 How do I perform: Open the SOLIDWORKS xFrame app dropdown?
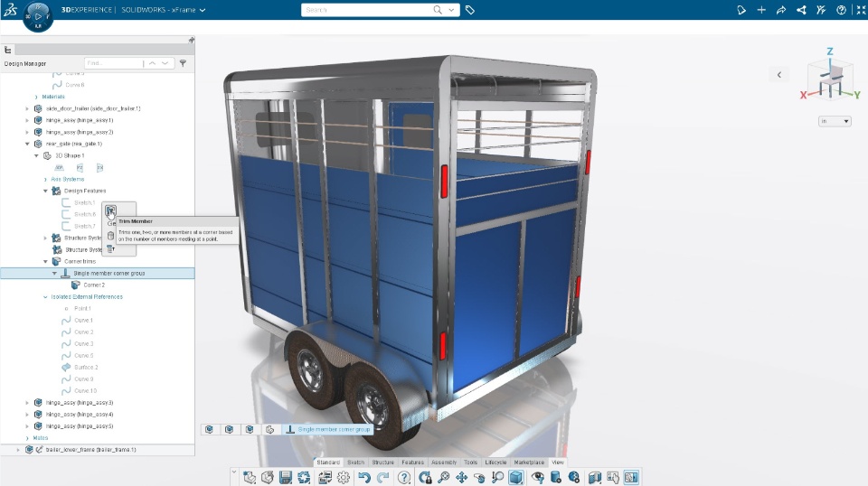pos(203,10)
